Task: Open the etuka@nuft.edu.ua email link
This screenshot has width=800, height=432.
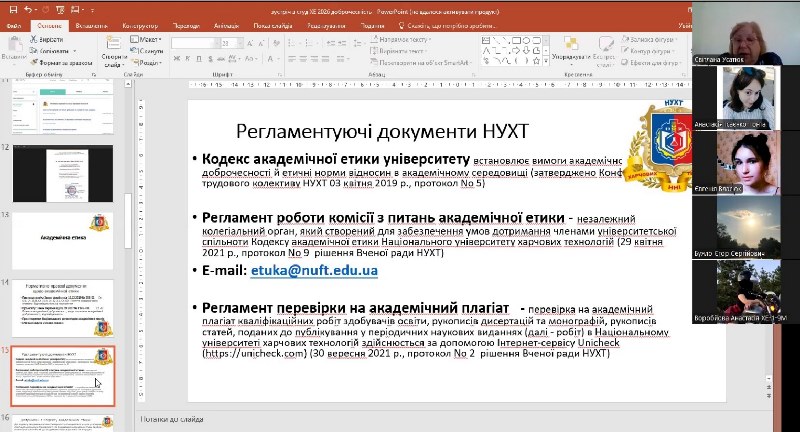Action: click(x=314, y=271)
